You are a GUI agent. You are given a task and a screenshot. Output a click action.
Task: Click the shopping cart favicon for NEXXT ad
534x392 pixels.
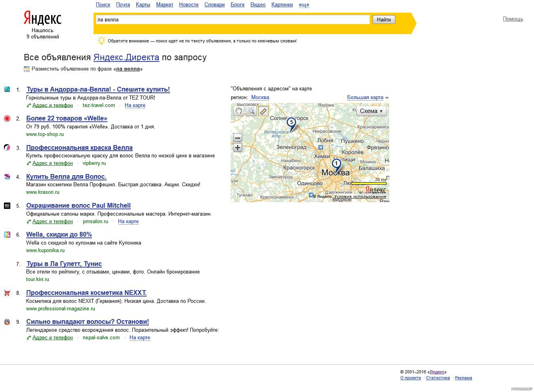(7, 293)
